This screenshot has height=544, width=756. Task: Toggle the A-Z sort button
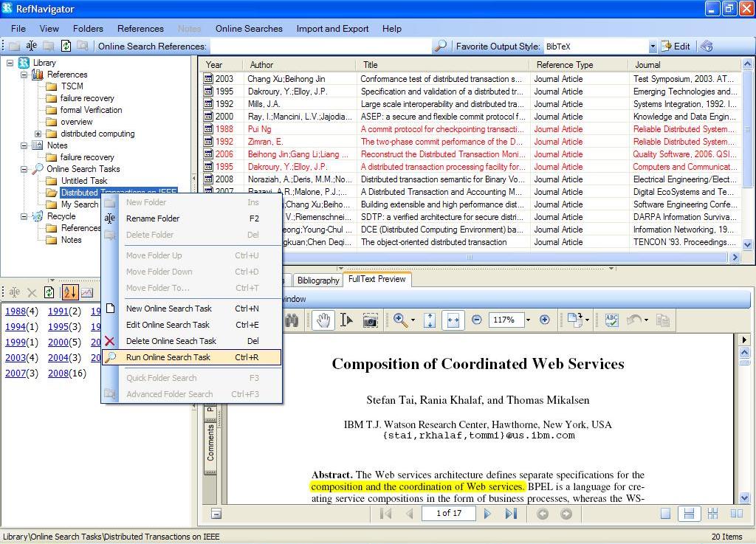pos(70,292)
